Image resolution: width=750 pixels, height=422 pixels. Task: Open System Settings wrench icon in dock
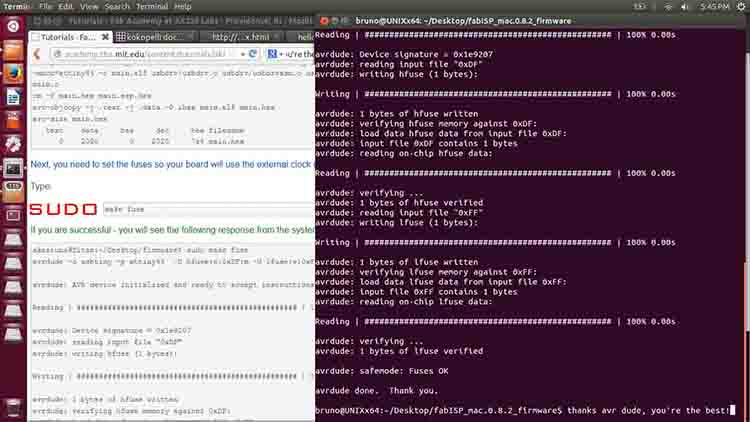[13, 144]
